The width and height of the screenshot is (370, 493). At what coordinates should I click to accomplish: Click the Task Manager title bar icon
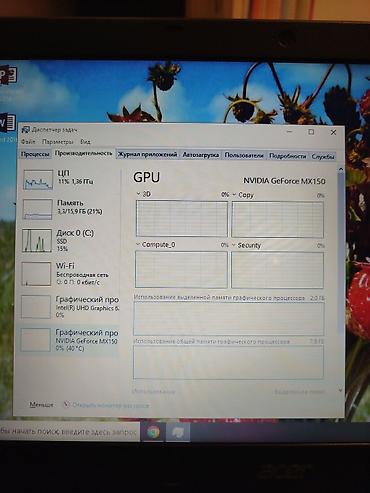[26, 130]
